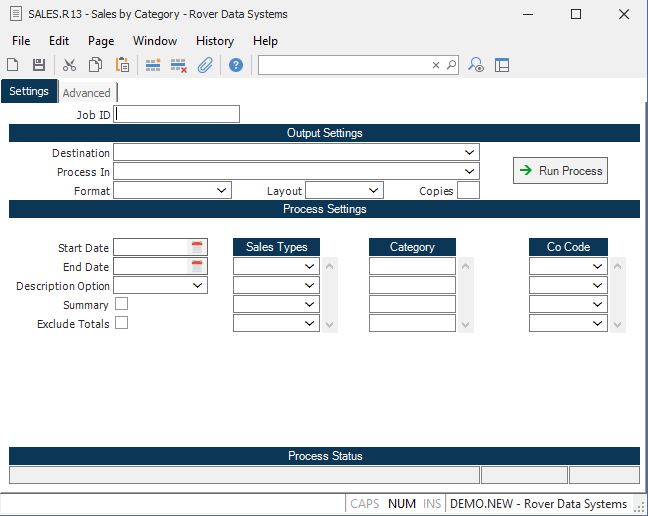Image resolution: width=648 pixels, height=516 pixels.
Task: Toggle the Summary checkbox
Action: 122,304
